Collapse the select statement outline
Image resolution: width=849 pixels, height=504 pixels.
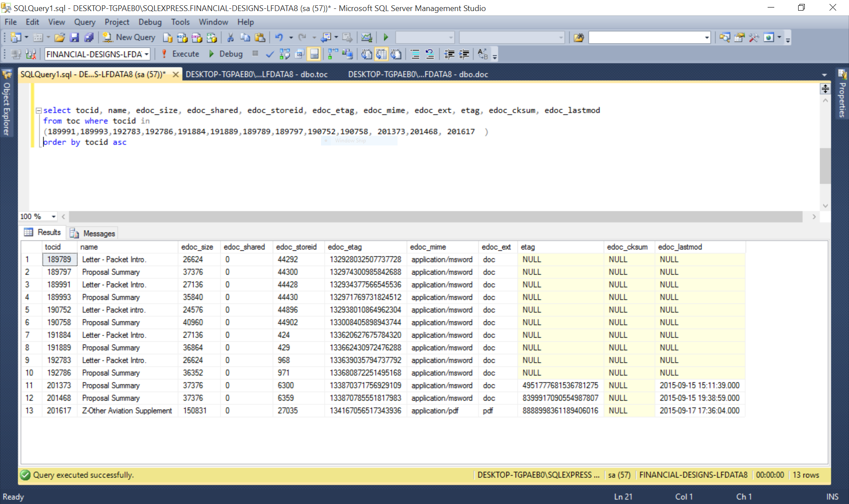point(38,111)
